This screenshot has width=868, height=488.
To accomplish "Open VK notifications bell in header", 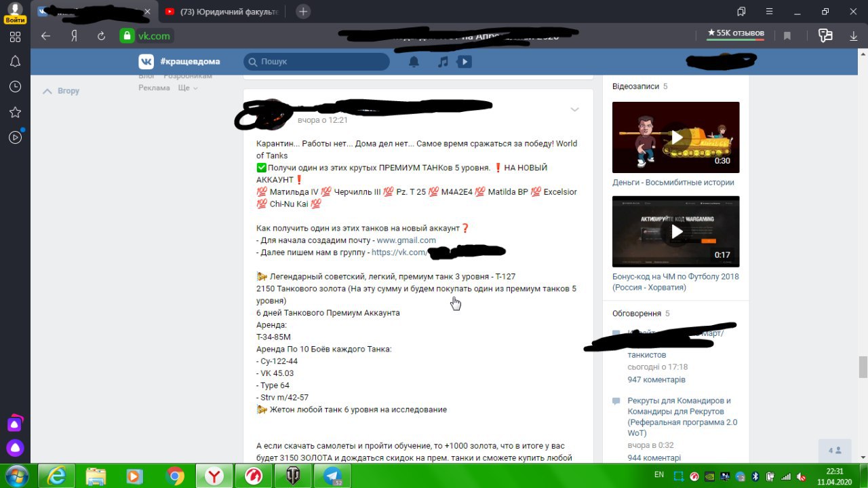I will 414,62.
